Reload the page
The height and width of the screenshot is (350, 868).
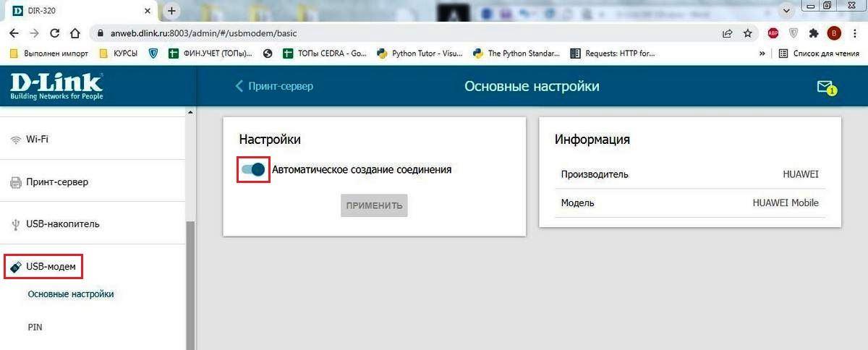point(55,33)
